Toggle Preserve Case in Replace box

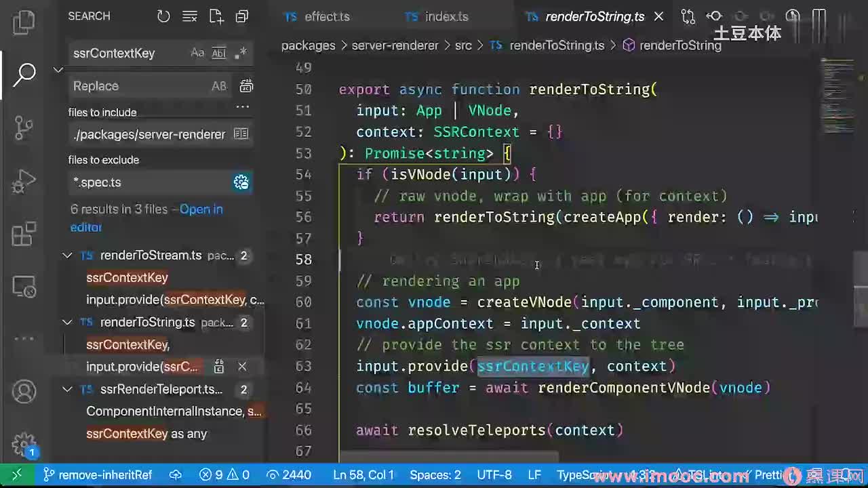point(219,86)
